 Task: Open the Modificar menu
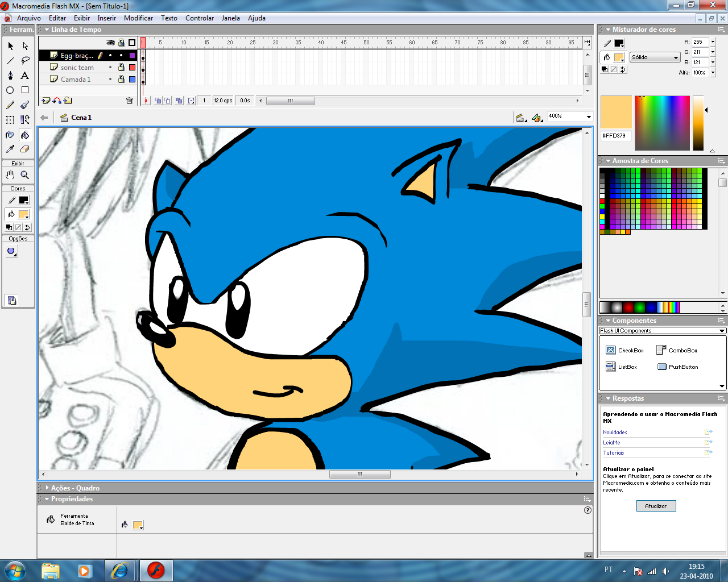138,18
